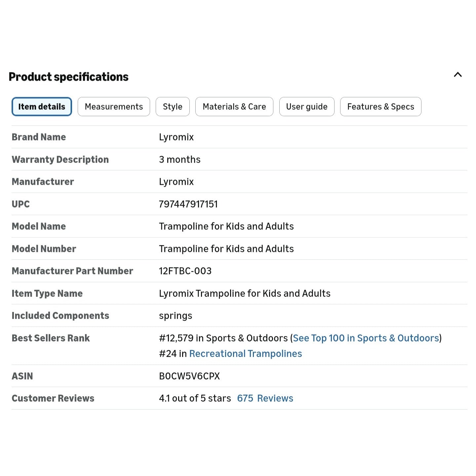Click the Manufacturer Part Number label

tap(72, 271)
